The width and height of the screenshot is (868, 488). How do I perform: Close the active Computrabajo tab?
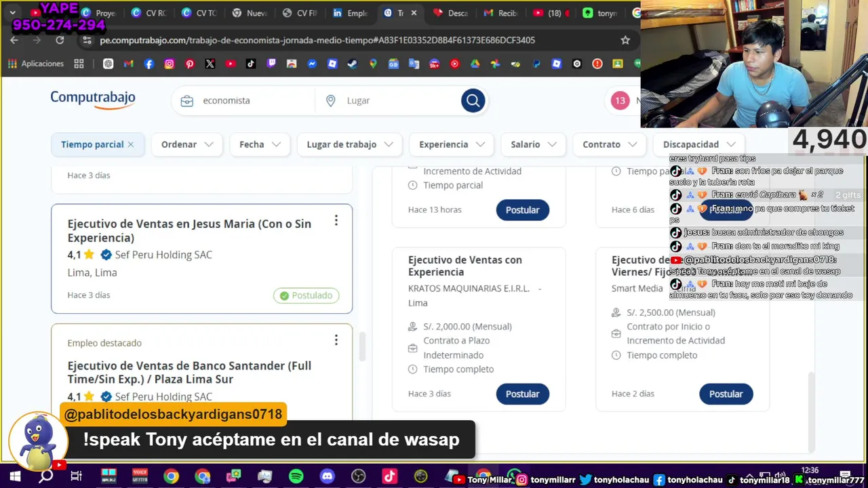(414, 13)
